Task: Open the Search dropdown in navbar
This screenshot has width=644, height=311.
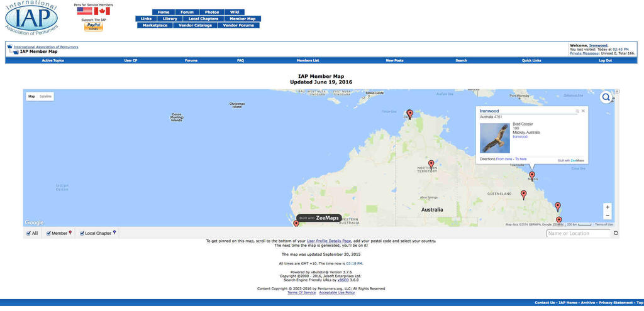Action: (461, 60)
